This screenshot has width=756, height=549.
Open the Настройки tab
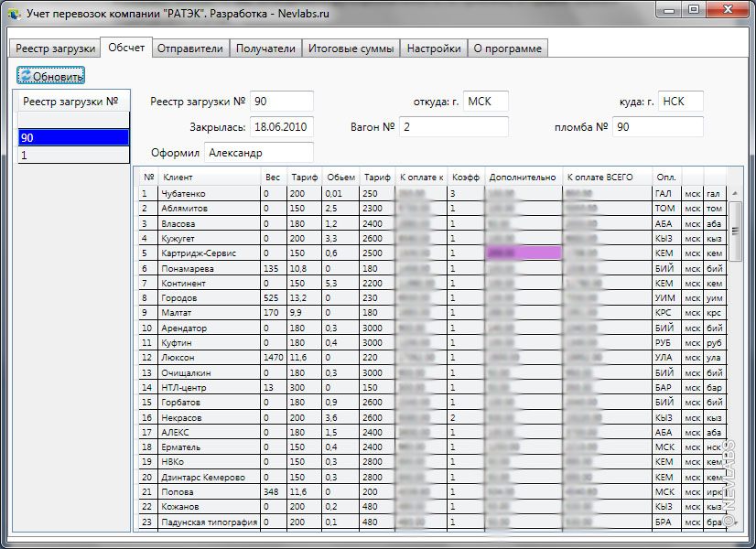(x=434, y=48)
